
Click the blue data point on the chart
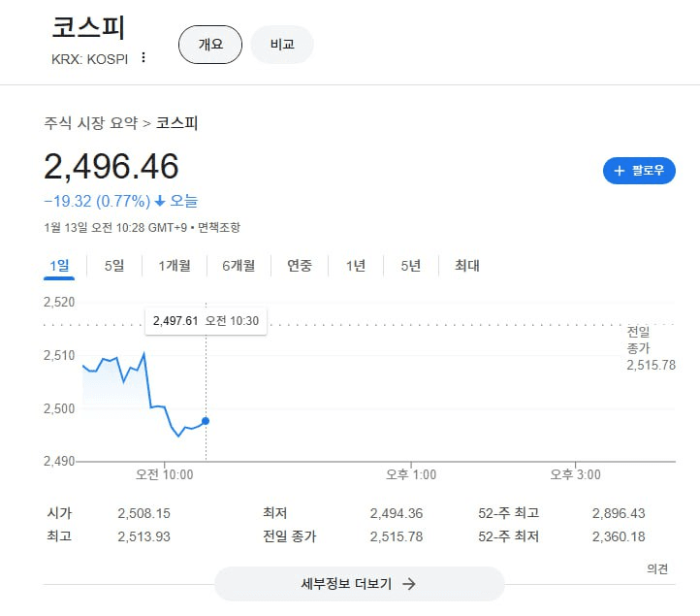[206, 421]
